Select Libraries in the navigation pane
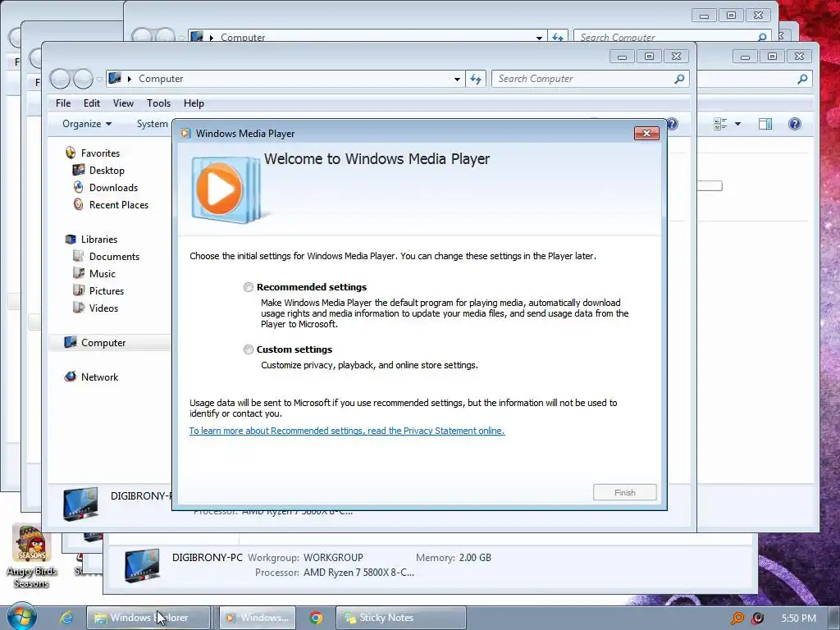 tap(99, 240)
